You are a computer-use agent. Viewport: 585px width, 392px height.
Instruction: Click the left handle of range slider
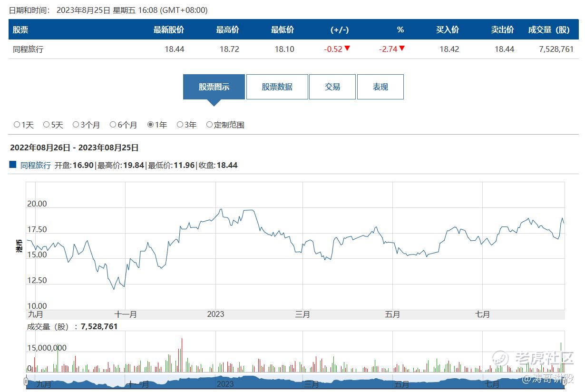tap(26, 381)
